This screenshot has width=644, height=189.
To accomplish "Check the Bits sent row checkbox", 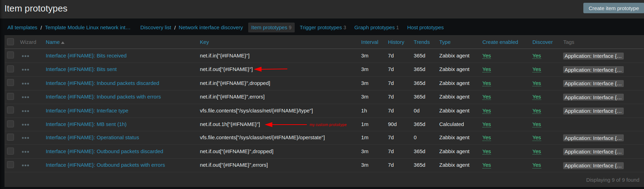I will pos(10,69).
